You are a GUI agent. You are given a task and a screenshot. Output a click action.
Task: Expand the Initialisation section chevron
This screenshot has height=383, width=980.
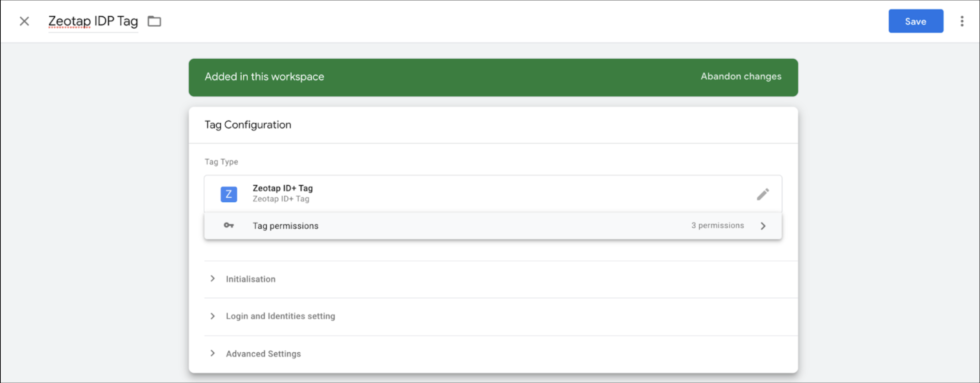[x=213, y=279]
